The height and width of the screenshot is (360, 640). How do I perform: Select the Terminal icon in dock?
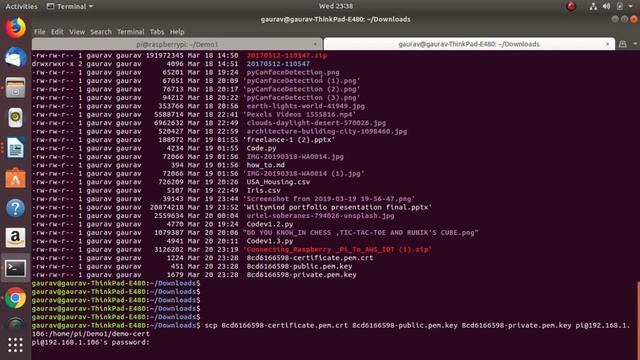pyautogui.click(x=16, y=268)
